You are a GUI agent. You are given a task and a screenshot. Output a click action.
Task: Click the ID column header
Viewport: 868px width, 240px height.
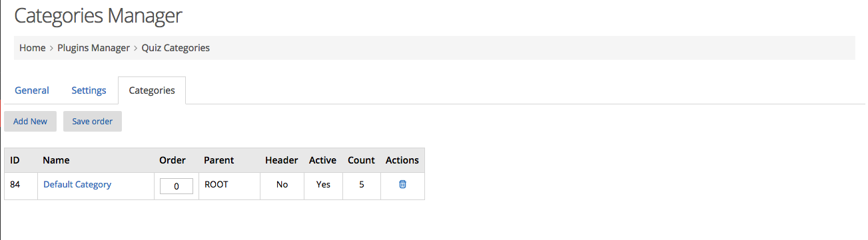[15, 160]
